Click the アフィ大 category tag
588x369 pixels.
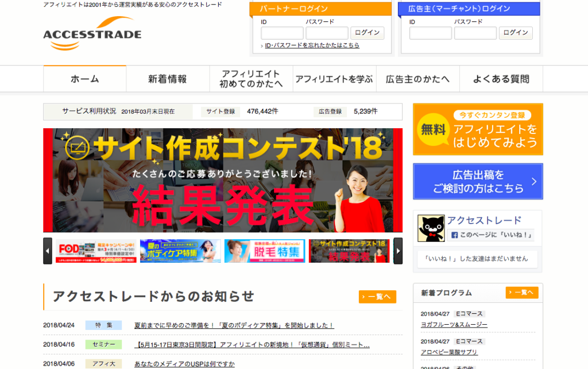pyautogui.click(x=103, y=364)
